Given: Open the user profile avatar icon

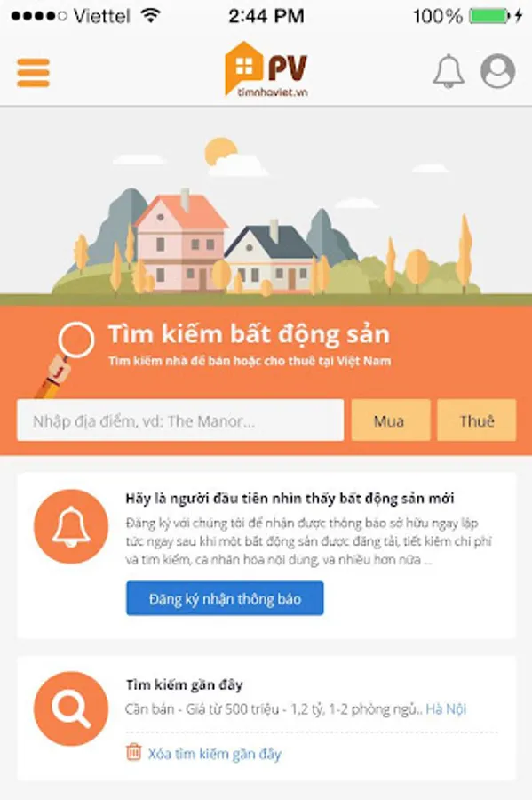Looking at the screenshot, I should pyautogui.click(x=498, y=71).
